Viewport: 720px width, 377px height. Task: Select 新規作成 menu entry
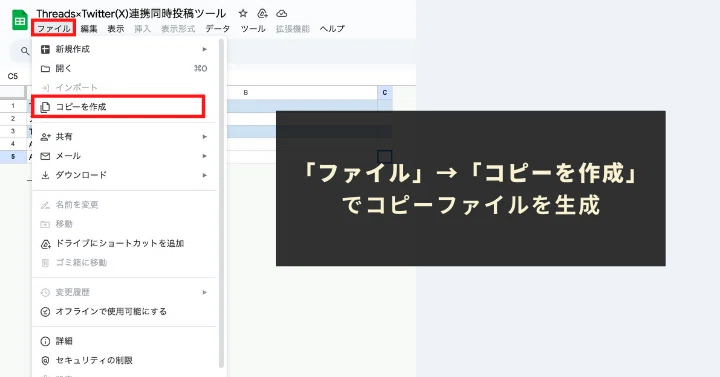tap(124, 49)
